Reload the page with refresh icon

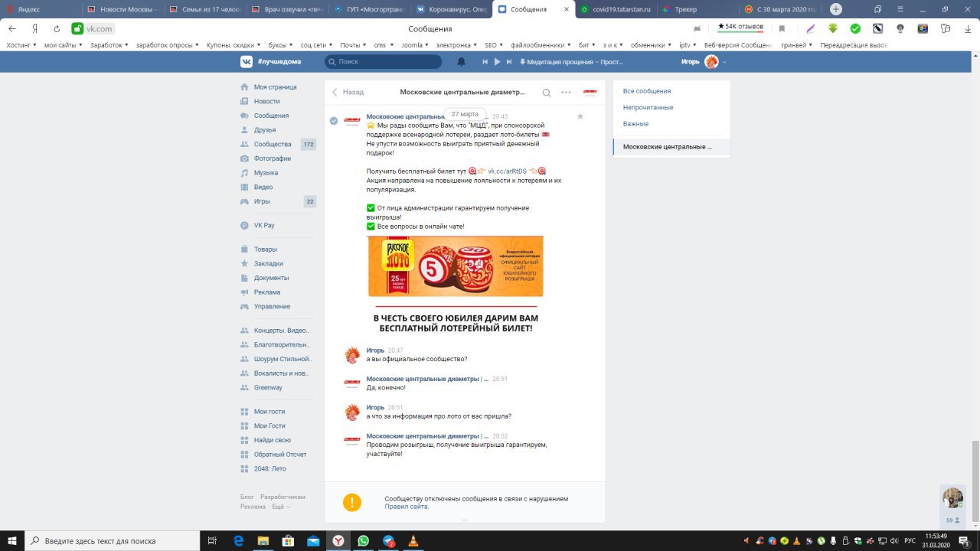[x=57, y=28]
